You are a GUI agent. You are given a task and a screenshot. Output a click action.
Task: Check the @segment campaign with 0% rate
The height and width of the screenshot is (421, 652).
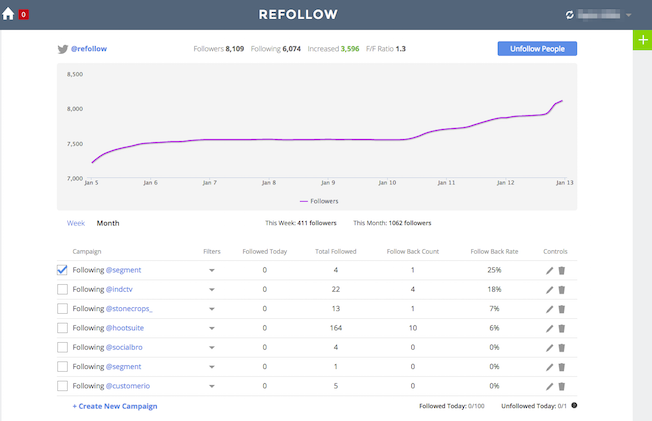pos(62,367)
